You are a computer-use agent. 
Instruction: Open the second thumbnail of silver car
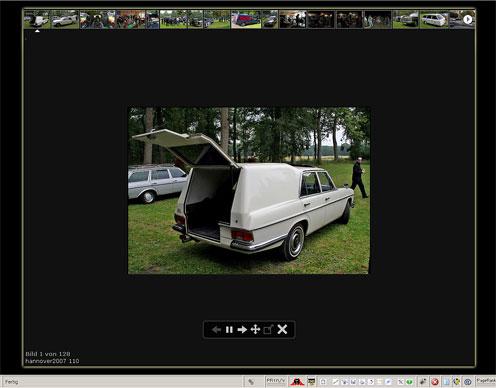65,19
